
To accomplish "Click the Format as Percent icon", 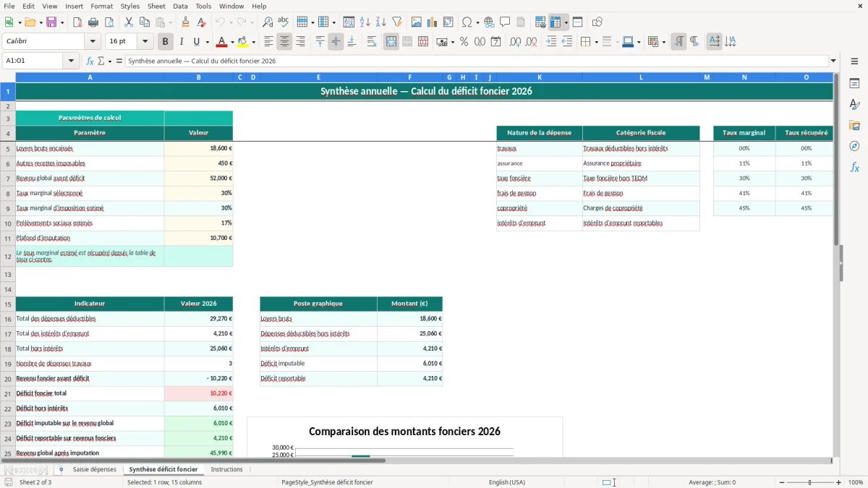I will pos(464,42).
